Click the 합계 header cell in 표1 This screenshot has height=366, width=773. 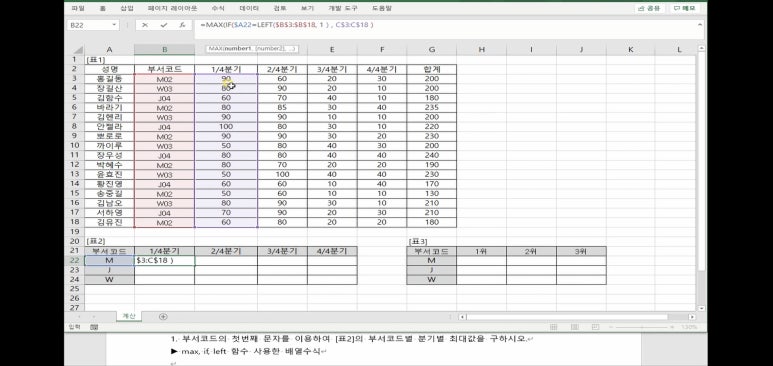tap(431, 69)
